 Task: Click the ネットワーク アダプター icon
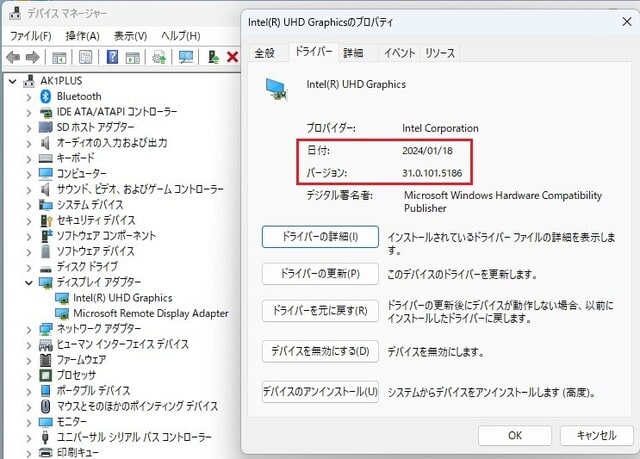[x=46, y=329]
